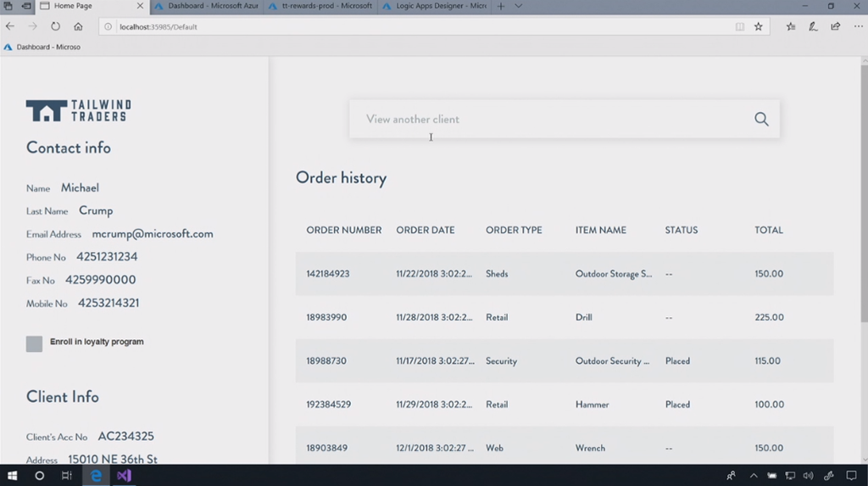Image resolution: width=868 pixels, height=486 pixels.
Task: Click the 225.00 total cell
Action: pos(769,317)
